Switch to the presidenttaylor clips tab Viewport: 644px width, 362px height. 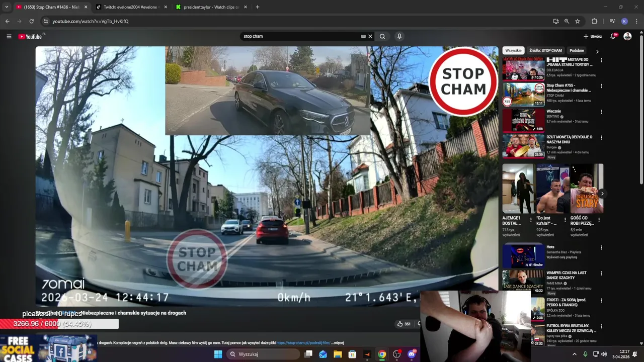tap(211, 7)
